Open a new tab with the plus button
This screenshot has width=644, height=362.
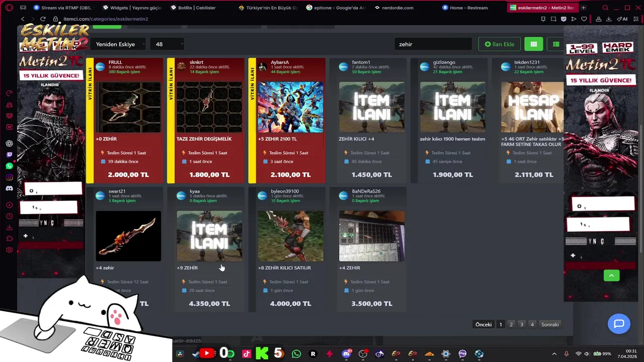[583, 8]
